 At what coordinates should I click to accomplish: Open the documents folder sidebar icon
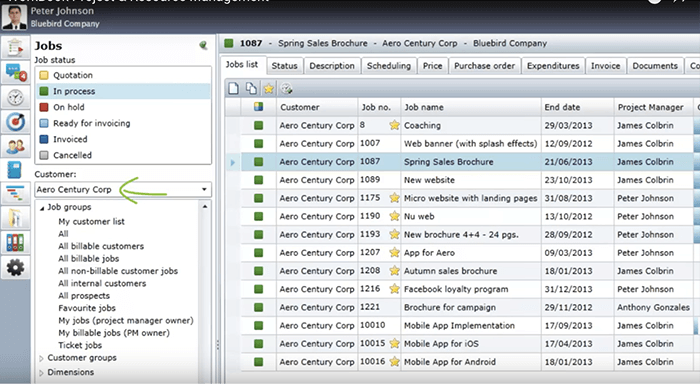tap(15, 218)
